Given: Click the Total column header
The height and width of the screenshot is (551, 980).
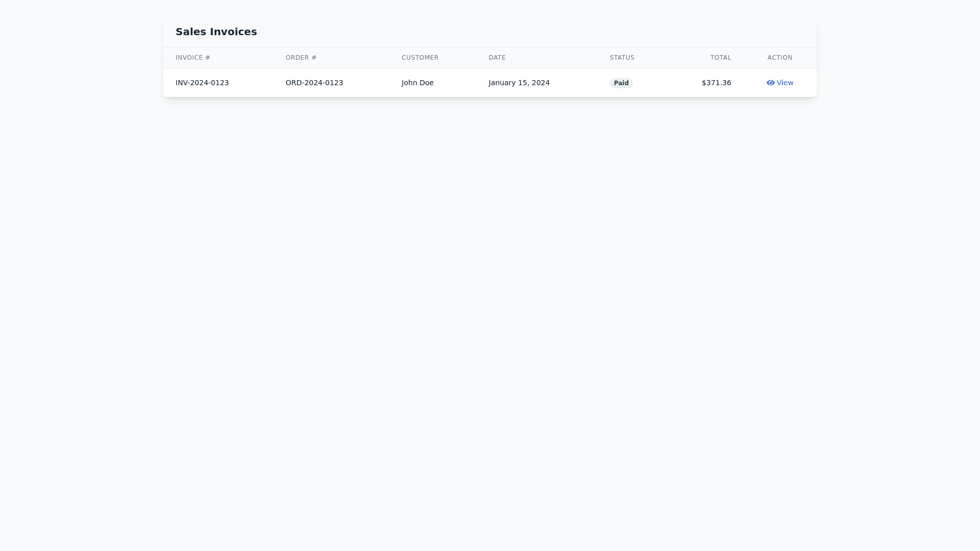Looking at the screenshot, I should [720, 58].
